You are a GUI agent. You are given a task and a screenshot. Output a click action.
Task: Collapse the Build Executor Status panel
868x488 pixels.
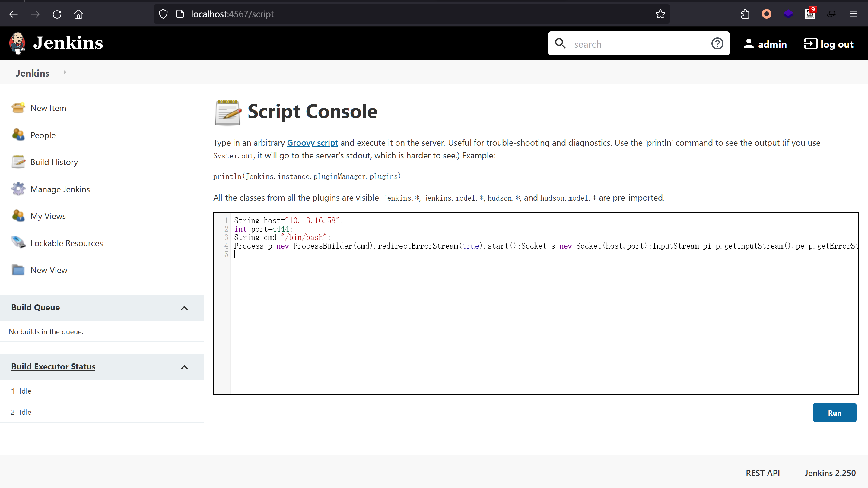pyautogui.click(x=184, y=367)
